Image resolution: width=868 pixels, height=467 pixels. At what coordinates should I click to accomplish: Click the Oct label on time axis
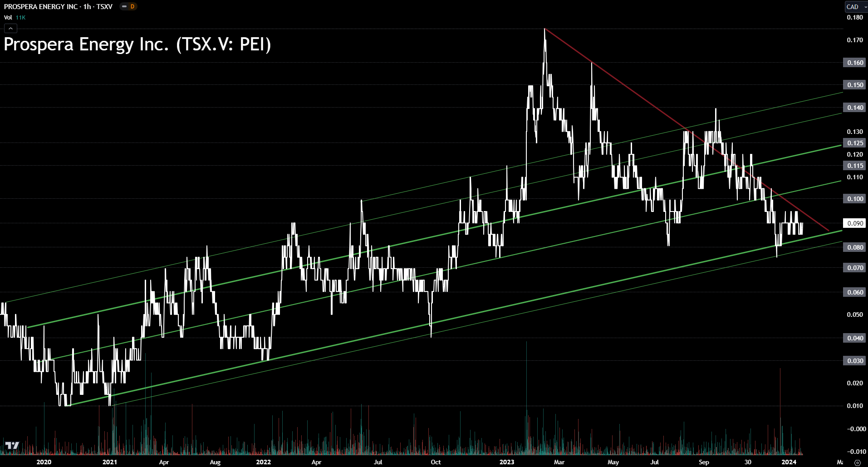(x=436, y=462)
